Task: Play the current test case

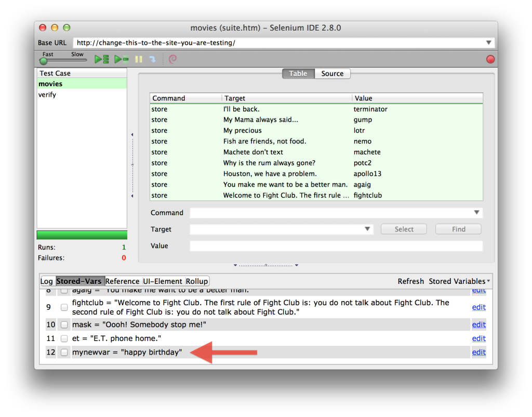Action: point(122,59)
